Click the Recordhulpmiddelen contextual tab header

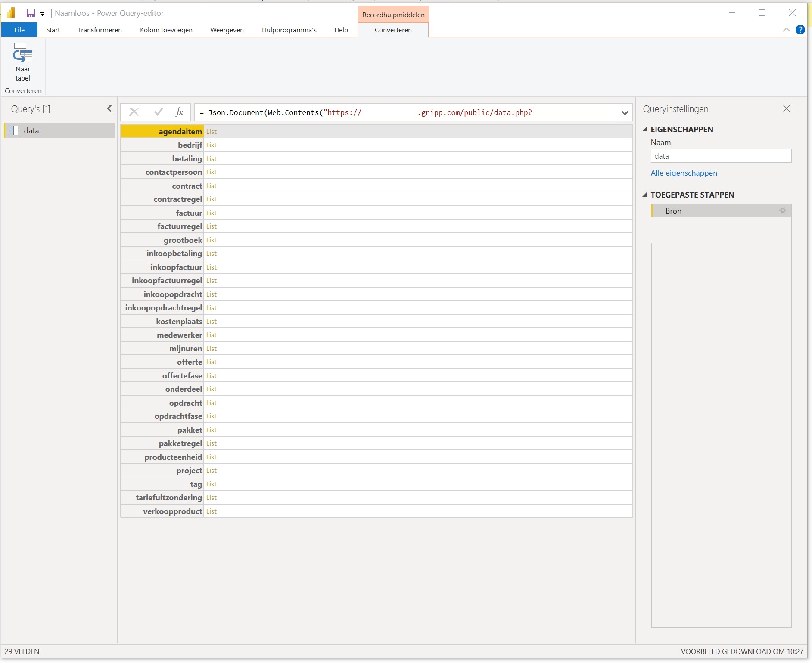pos(393,15)
